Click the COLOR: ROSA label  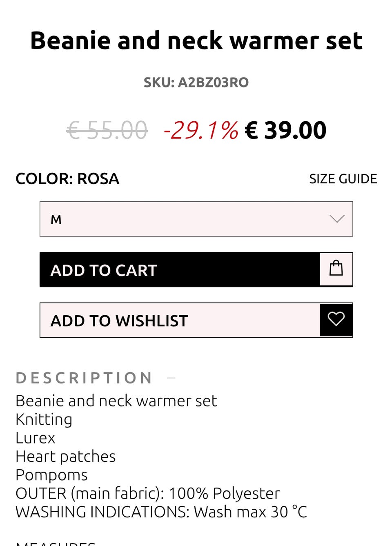67,179
